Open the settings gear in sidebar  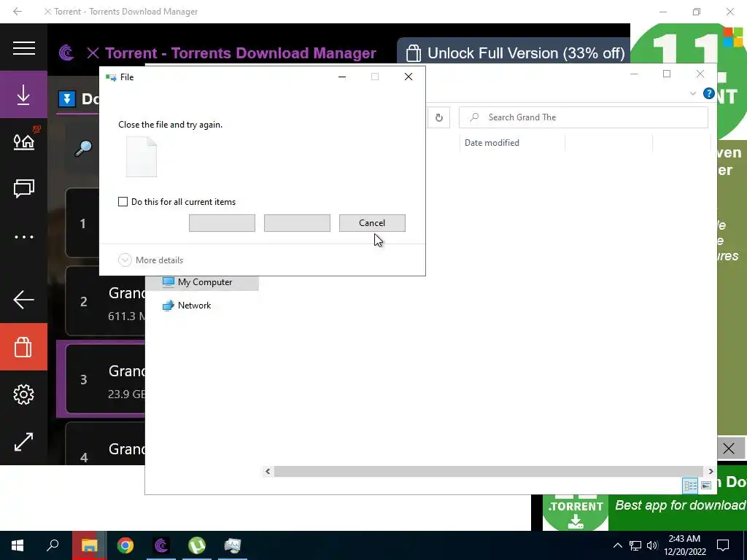click(23, 394)
